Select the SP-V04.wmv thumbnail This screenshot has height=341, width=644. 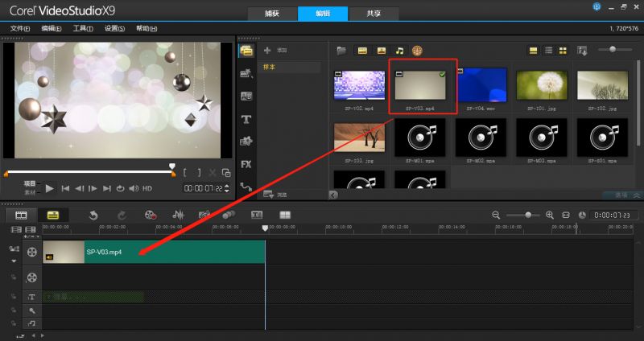(x=482, y=87)
